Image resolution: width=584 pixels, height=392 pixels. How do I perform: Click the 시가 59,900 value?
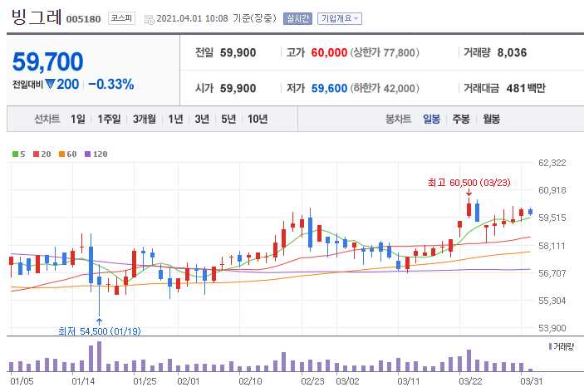(238, 88)
